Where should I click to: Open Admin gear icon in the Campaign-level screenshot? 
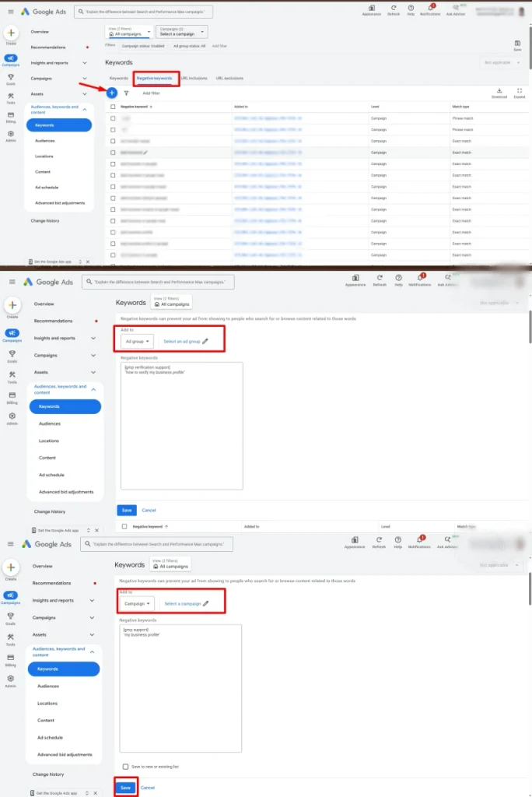pos(11,680)
